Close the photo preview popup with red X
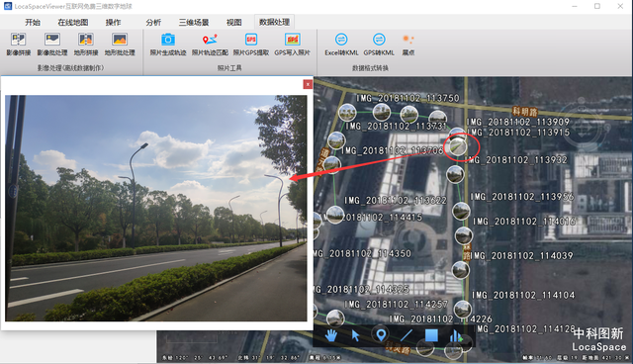 (308, 84)
